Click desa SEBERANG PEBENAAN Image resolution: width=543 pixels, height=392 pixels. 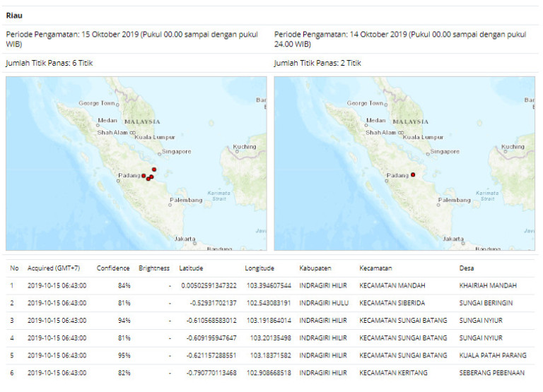[x=492, y=373]
